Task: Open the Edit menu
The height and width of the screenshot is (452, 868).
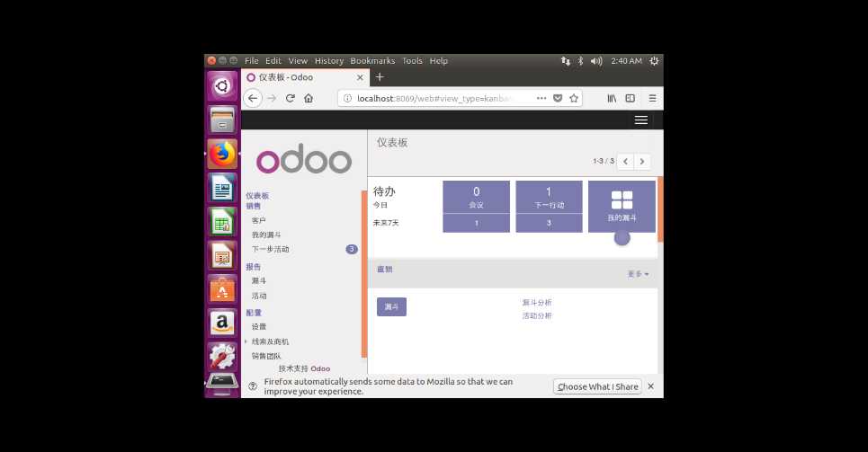Action: (273, 61)
